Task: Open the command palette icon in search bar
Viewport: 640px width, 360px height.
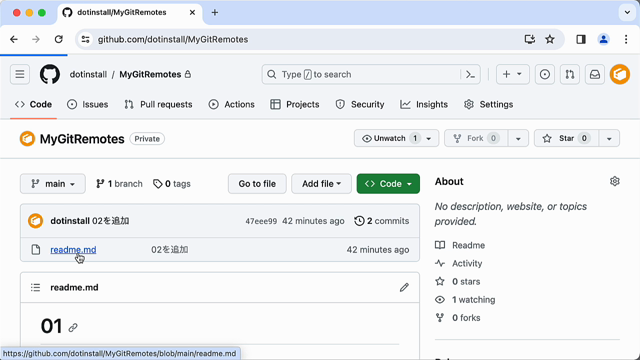Action: pyautogui.click(x=470, y=74)
